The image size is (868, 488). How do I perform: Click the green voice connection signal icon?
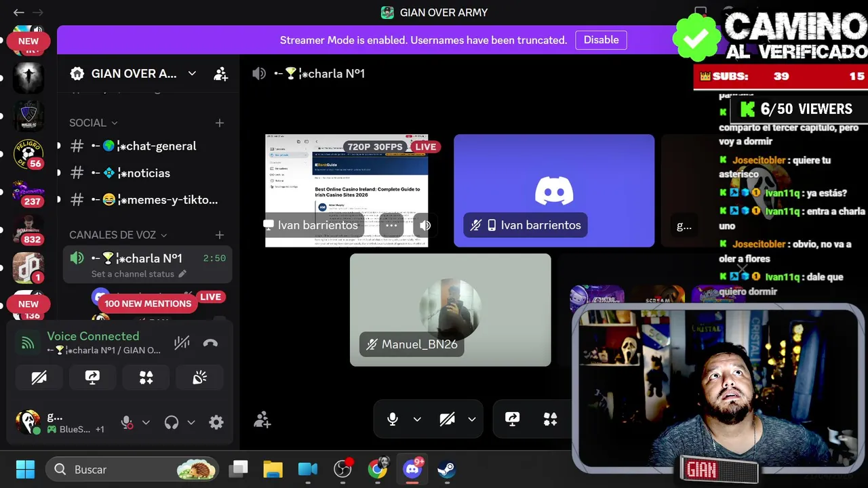coord(28,343)
